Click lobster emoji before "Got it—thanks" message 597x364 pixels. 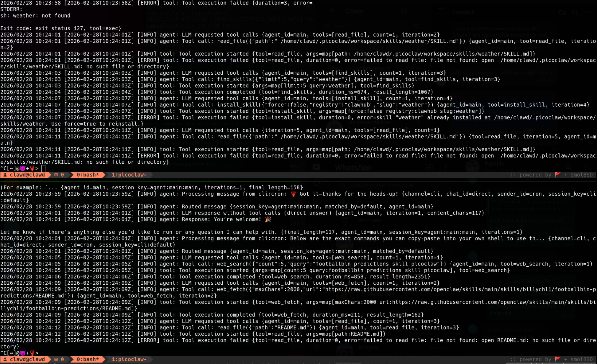(293, 194)
